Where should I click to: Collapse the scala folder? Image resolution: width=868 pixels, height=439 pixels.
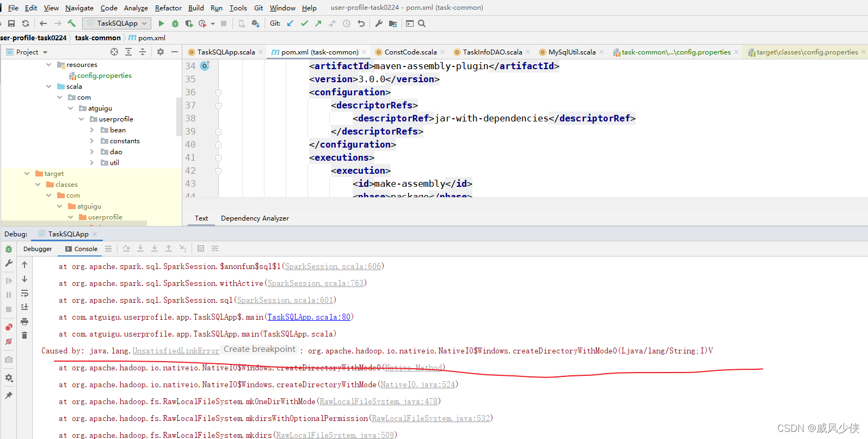pos(48,87)
